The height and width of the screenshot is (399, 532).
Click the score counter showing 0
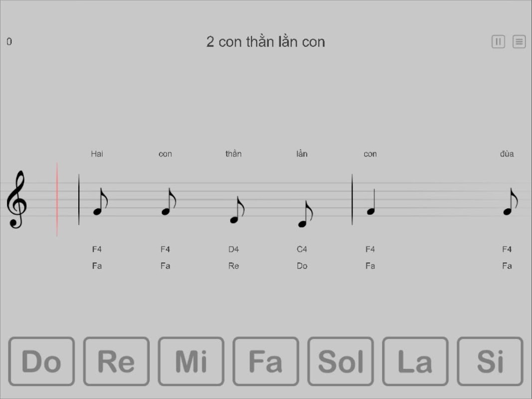pyautogui.click(x=9, y=42)
